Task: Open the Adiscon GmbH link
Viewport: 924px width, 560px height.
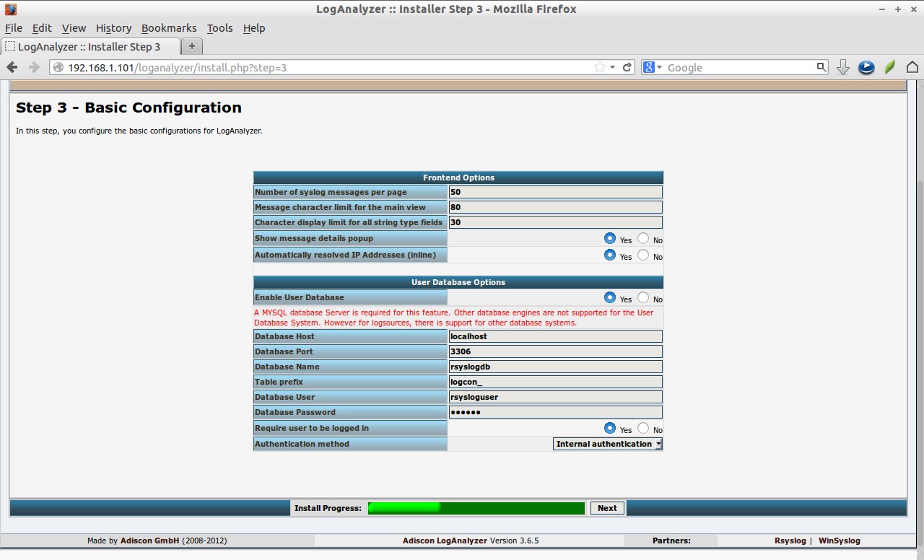Action: [149, 541]
